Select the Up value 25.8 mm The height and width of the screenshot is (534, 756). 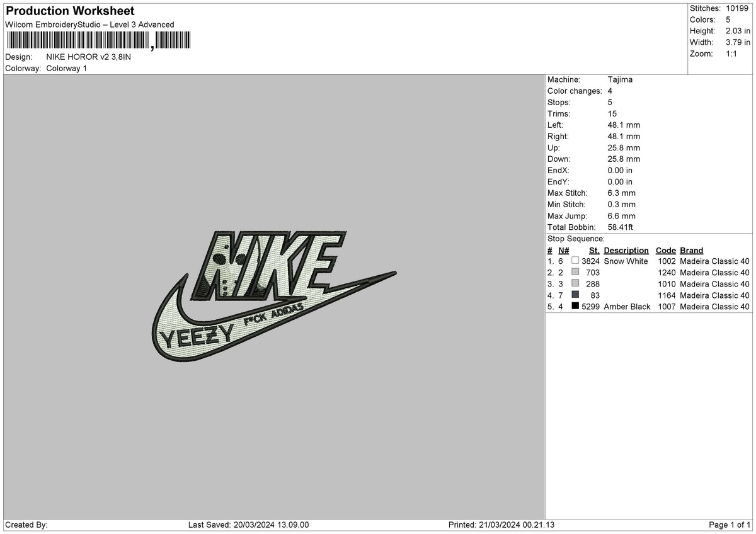pyautogui.click(x=624, y=147)
